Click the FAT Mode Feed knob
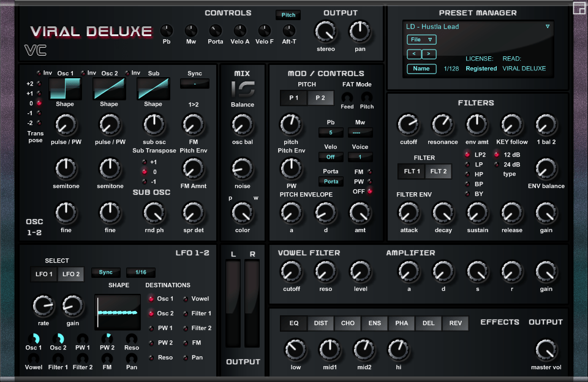 tap(347, 97)
